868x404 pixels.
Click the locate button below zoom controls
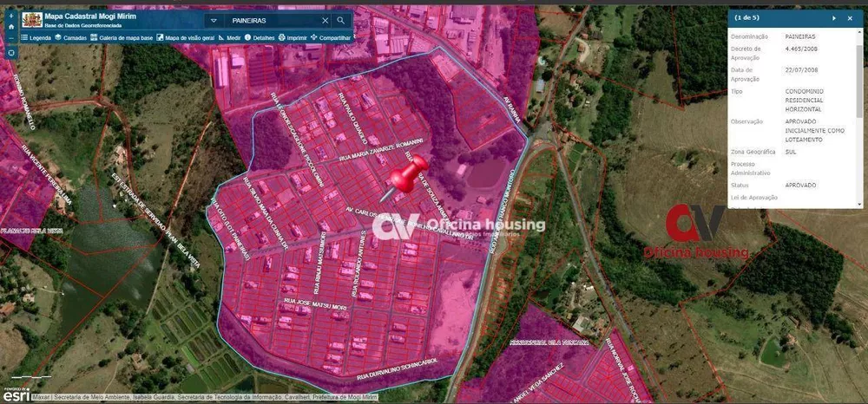tap(10, 52)
